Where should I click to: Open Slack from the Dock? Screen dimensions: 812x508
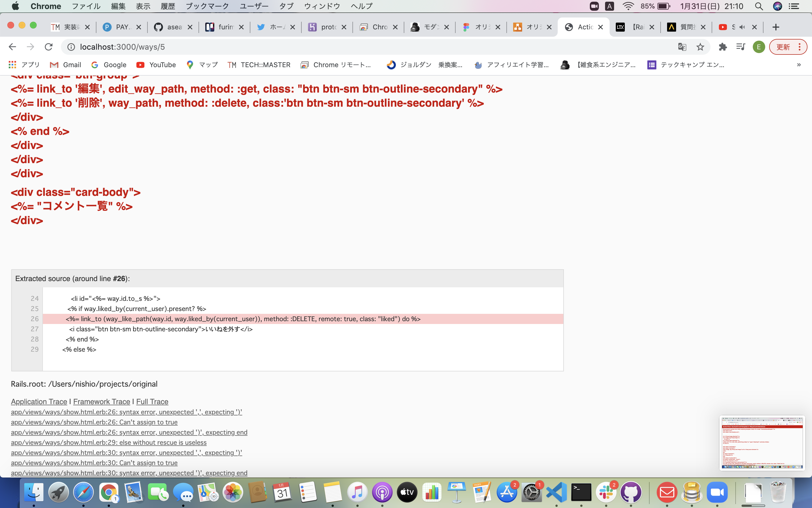tap(606, 492)
